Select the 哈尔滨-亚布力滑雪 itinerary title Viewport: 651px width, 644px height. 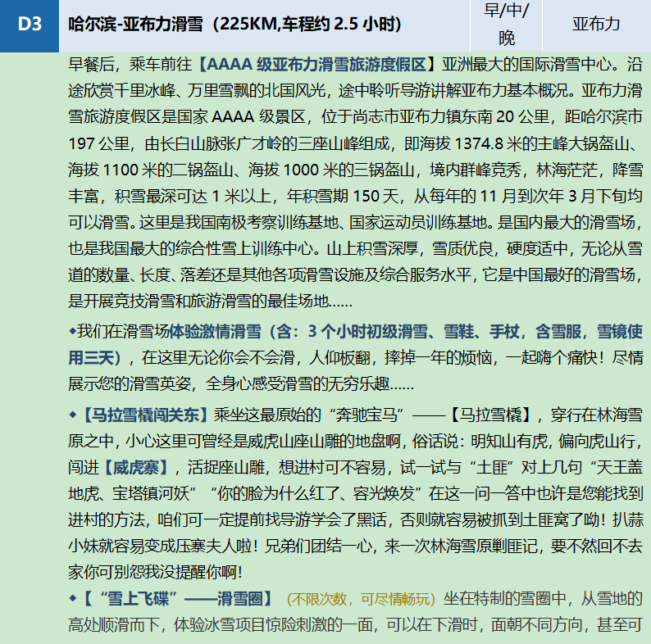(x=234, y=25)
